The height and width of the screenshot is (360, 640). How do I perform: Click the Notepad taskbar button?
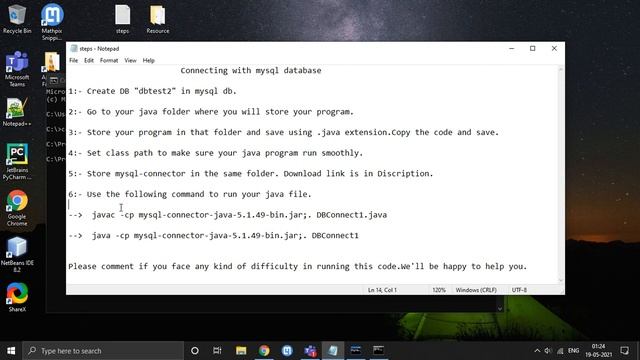tap(333, 351)
